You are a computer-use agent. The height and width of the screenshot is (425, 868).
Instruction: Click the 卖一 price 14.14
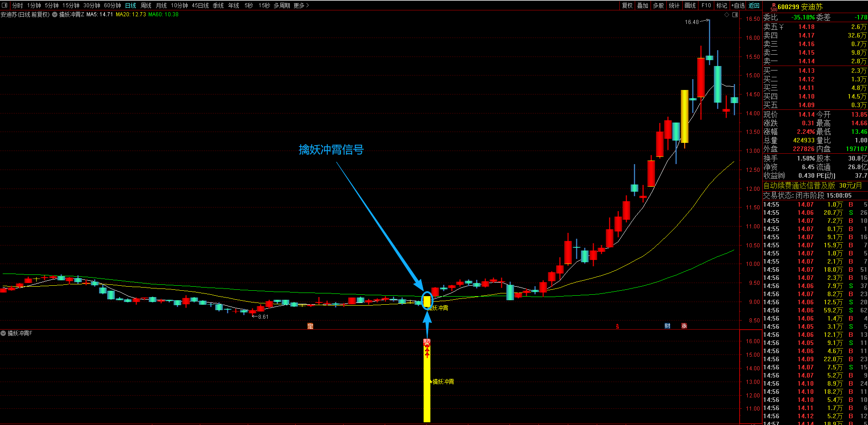click(807, 61)
